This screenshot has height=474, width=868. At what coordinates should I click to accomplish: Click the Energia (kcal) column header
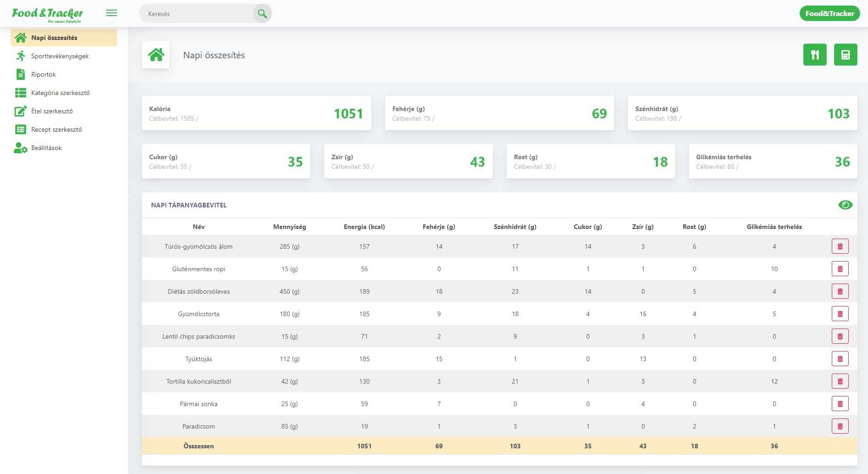click(364, 227)
